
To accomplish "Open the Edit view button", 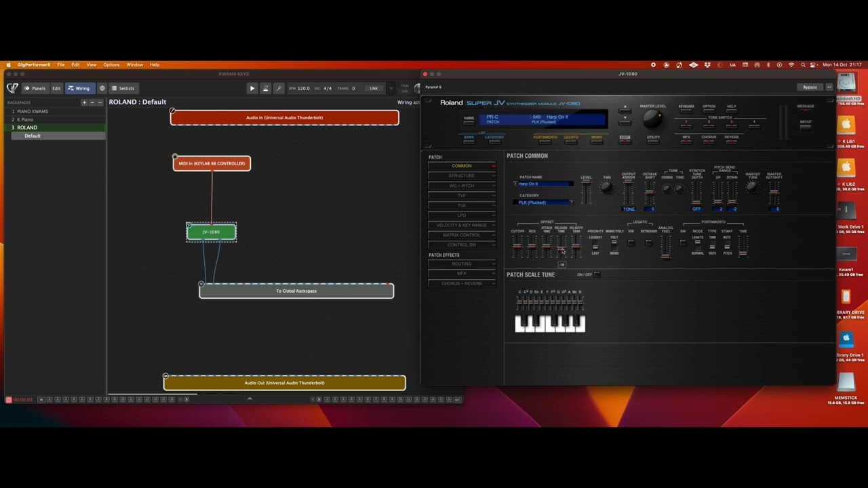I will 56,88.
